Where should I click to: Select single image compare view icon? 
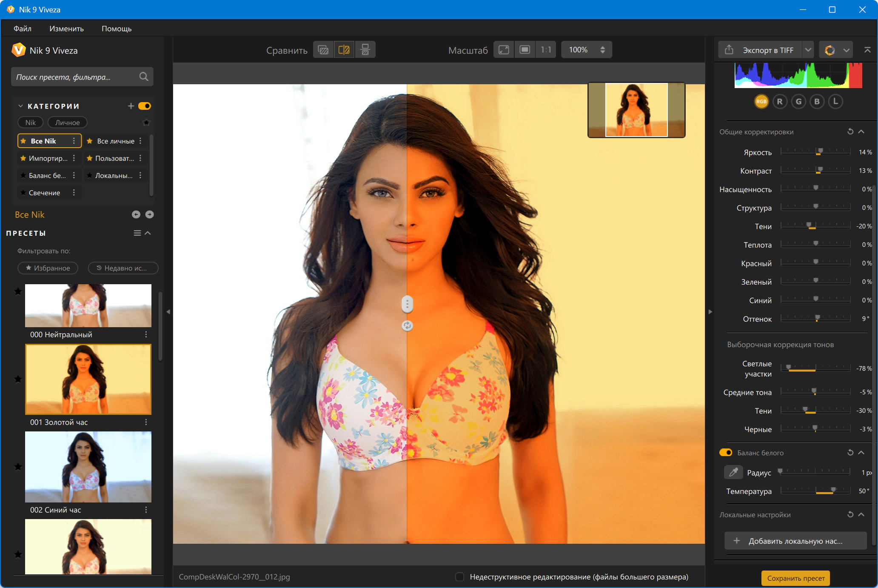pyautogui.click(x=323, y=50)
